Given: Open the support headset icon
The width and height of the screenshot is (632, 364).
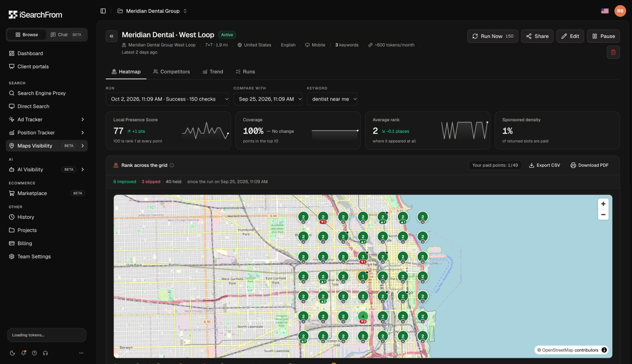Looking at the screenshot, I should [x=45, y=353].
